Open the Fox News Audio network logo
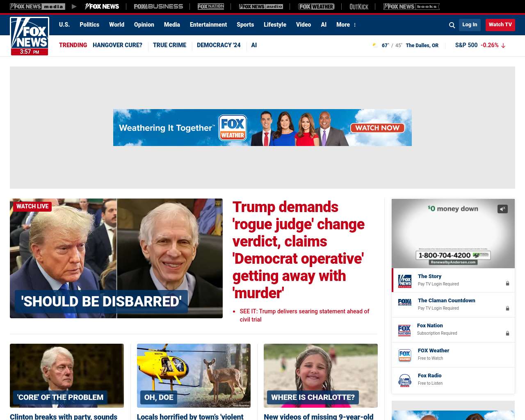525x420 pixels. 261,7
